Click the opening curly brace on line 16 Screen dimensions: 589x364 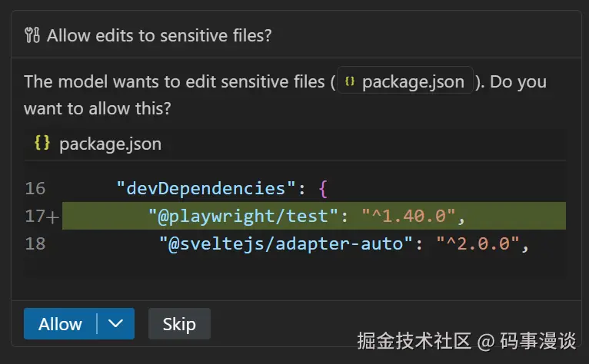click(324, 188)
